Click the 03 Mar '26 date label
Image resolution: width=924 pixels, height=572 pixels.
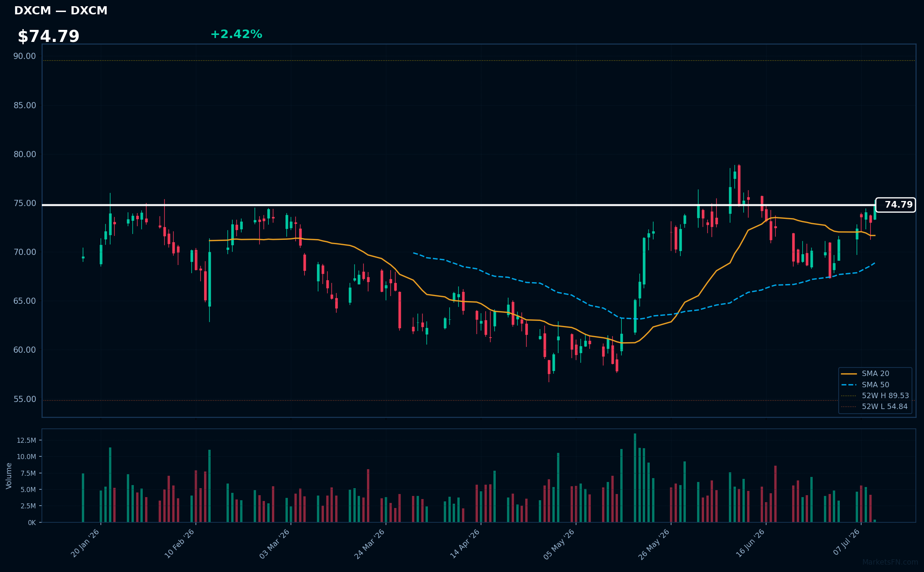(x=275, y=544)
